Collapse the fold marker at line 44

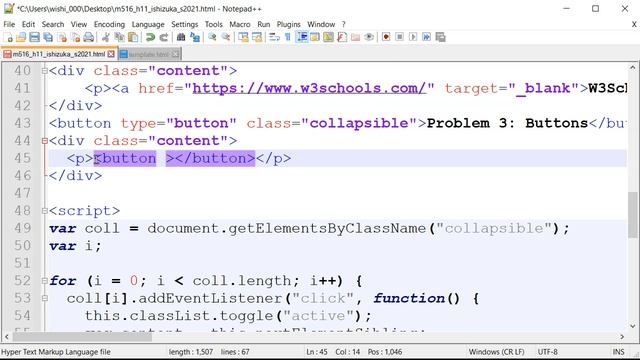click(x=44, y=141)
